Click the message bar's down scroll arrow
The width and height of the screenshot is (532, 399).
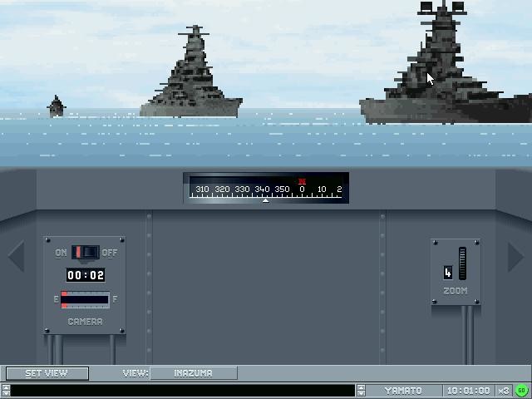click(x=6, y=393)
